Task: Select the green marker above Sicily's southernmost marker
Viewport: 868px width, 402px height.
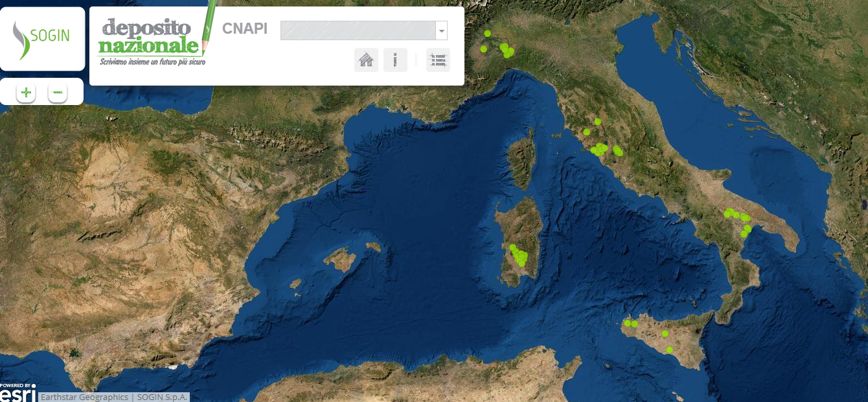Action: [665, 333]
